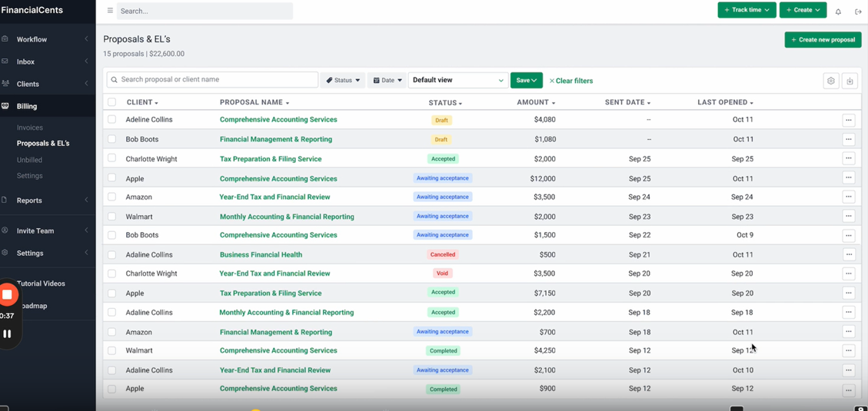Open the general Settings sidebar menu
The width and height of the screenshot is (868, 411).
pos(48,253)
